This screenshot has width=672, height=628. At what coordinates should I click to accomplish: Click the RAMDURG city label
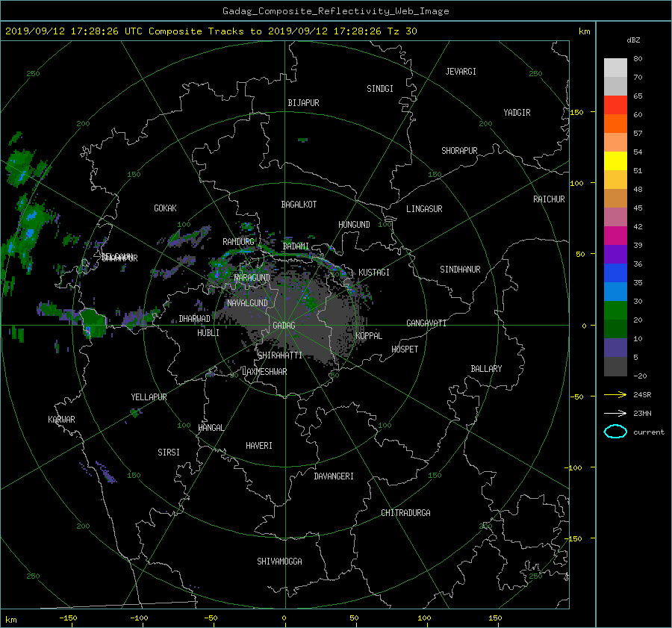coord(238,242)
